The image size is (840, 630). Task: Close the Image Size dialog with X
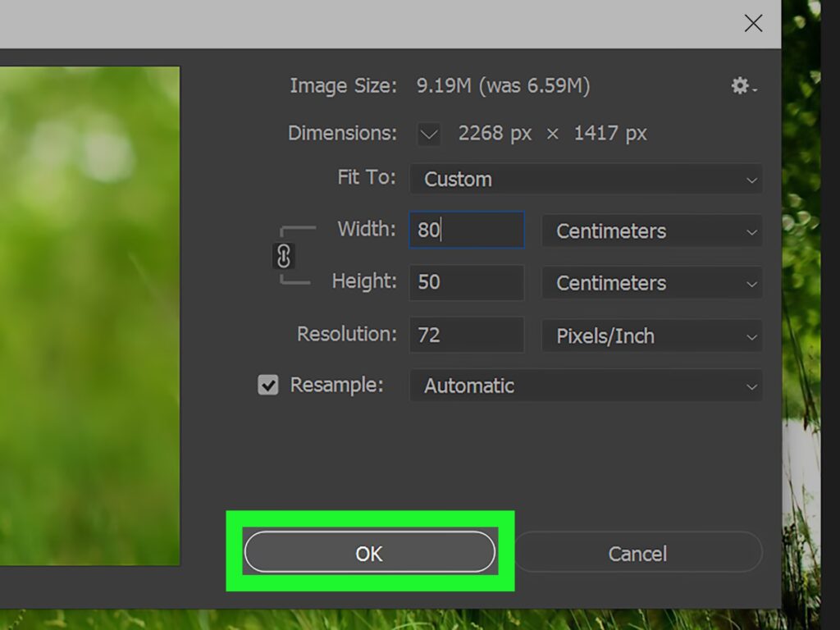pyautogui.click(x=752, y=23)
